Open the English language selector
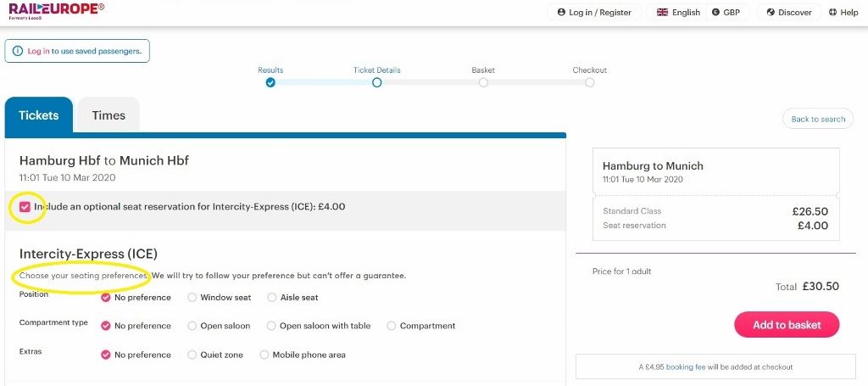 pyautogui.click(x=678, y=12)
